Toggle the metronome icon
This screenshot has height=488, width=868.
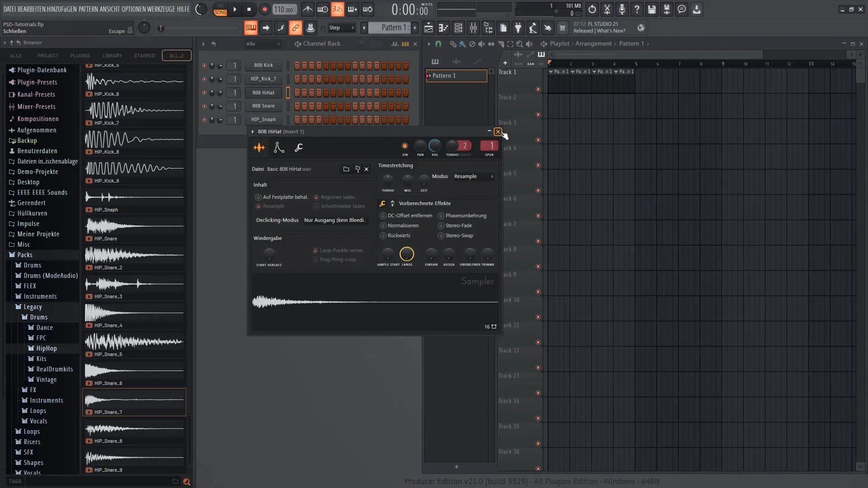[x=307, y=9]
